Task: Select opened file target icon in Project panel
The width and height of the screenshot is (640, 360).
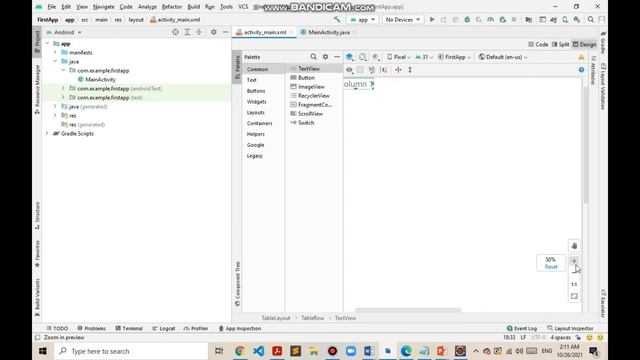Action: (x=176, y=32)
